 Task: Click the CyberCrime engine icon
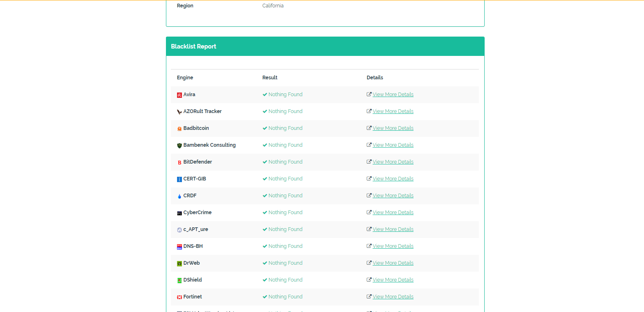[x=179, y=213]
